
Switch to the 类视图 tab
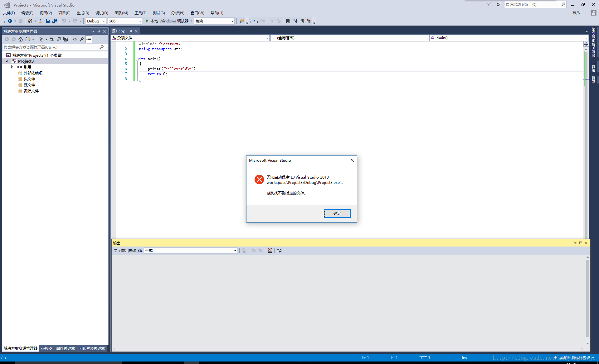point(47,348)
